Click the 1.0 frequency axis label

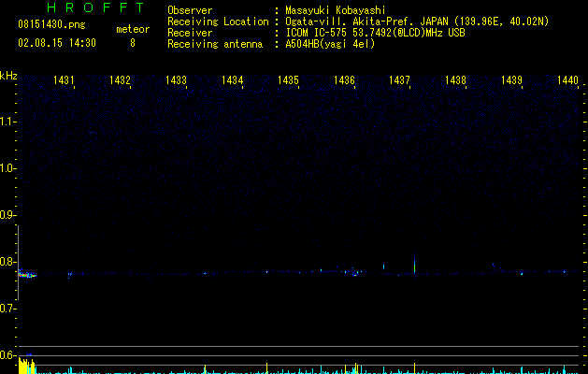tap(7, 168)
